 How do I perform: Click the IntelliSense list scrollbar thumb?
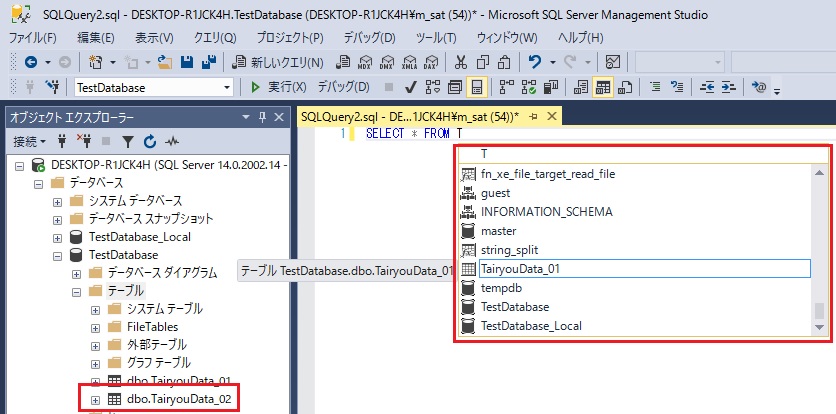click(818, 310)
